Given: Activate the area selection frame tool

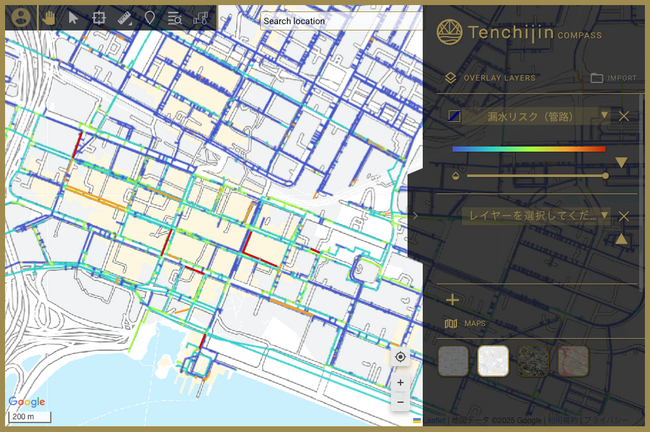Looking at the screenshot, I should point(99,18).
